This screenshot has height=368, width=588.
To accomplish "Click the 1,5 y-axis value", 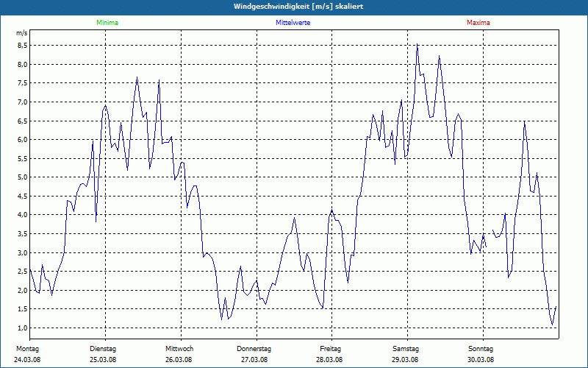I will pyautogui.click(x=23, y=309).
